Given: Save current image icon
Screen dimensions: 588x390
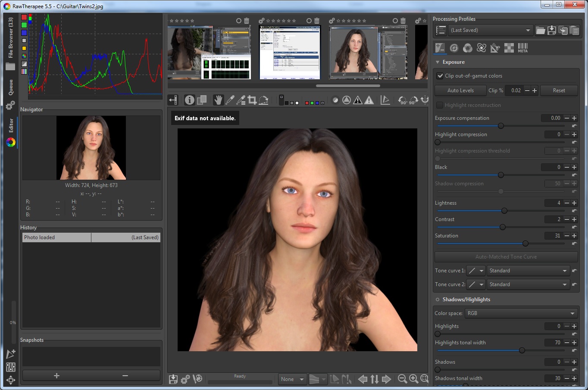Looking at the screenshot, I should [173, 379].
